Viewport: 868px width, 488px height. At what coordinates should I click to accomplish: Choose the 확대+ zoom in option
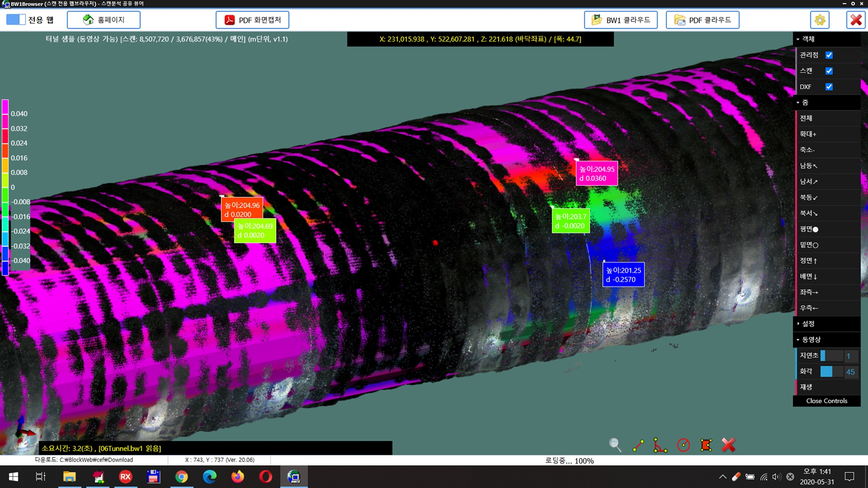(x=808, y=134)
